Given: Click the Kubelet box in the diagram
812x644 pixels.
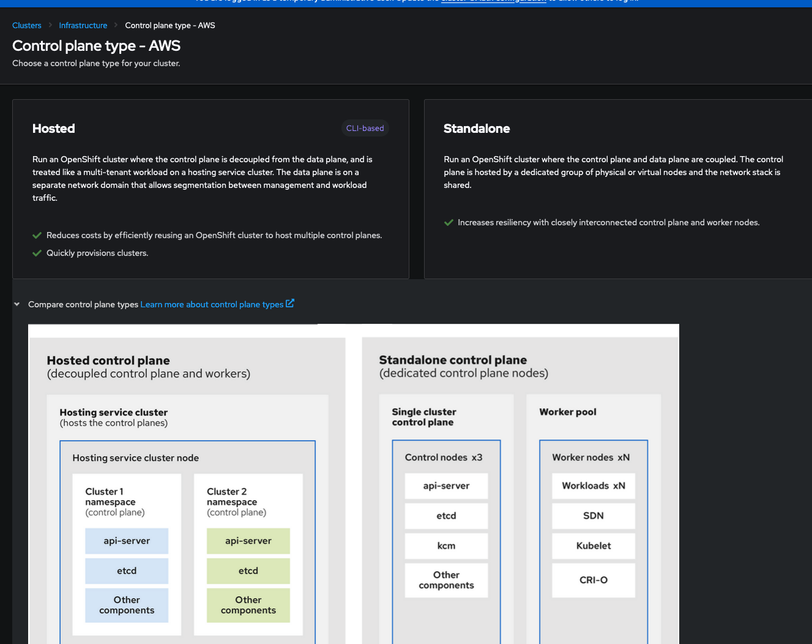Looking at the screenshot, I should [594, 546].
